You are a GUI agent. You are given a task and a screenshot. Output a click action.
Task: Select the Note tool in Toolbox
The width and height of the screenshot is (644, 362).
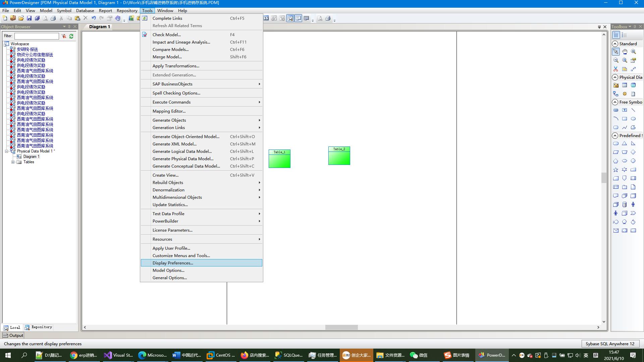[625, 69]
